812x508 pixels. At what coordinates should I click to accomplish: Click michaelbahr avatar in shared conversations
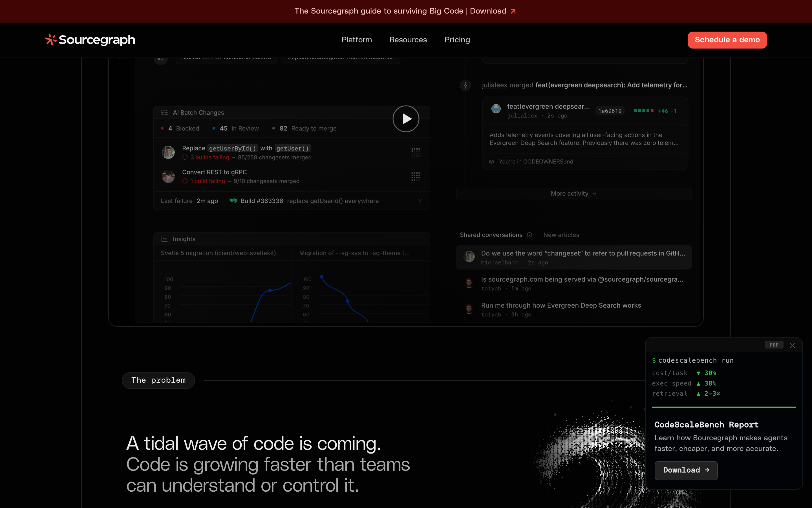469,257
